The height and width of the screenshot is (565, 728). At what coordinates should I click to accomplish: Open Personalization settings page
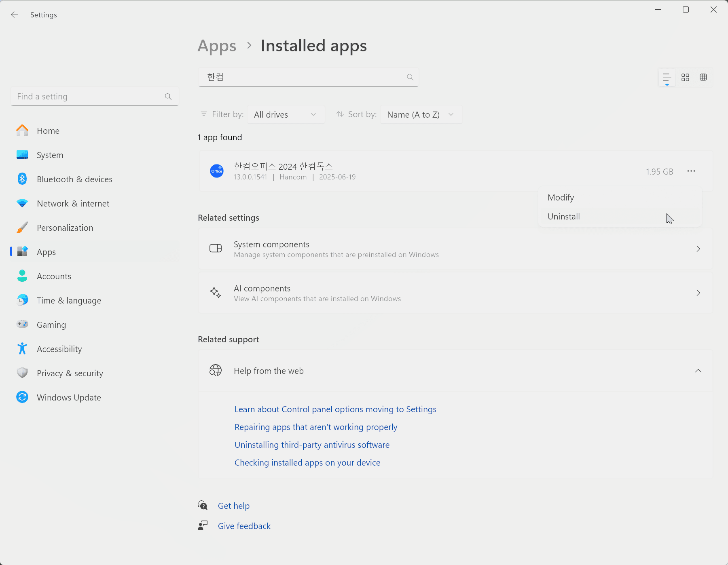click(x=95, y=228)
